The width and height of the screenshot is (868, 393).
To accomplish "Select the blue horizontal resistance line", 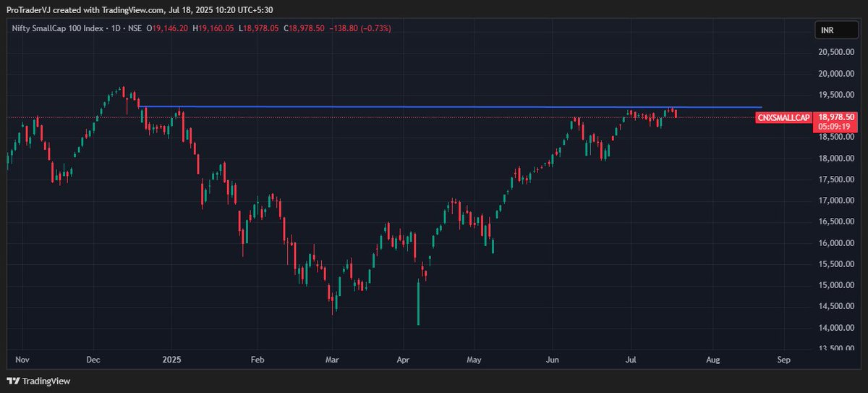I will (448, 107).
